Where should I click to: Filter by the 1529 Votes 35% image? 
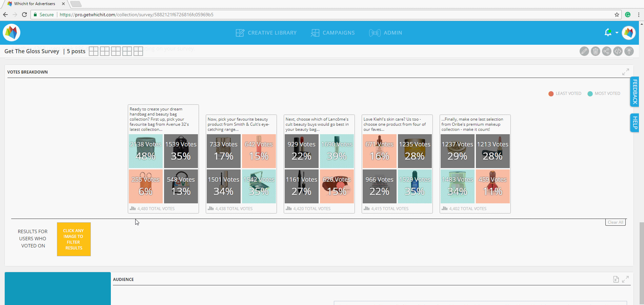415,186
